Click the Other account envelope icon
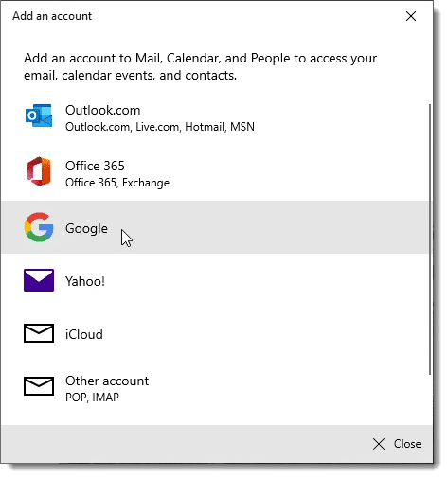This screenshot has width=448, height=478. pos(39,386)
